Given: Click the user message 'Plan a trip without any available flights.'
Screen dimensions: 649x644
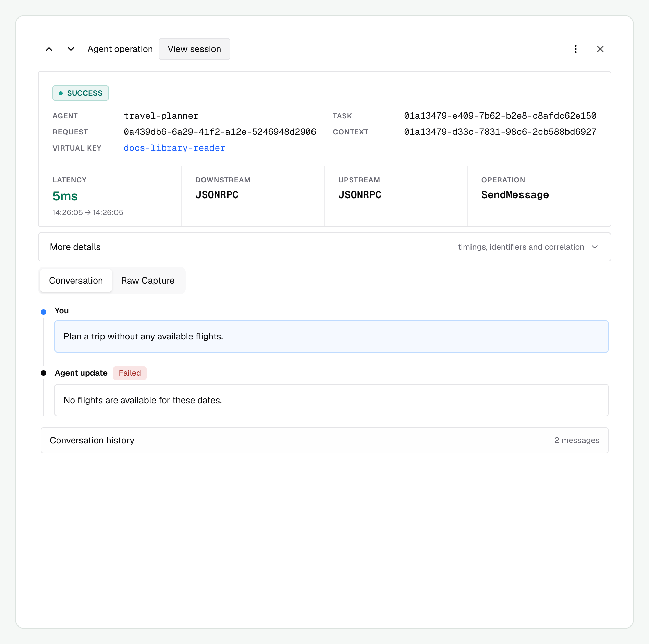Looking at the screenshot, I should 331,336.
